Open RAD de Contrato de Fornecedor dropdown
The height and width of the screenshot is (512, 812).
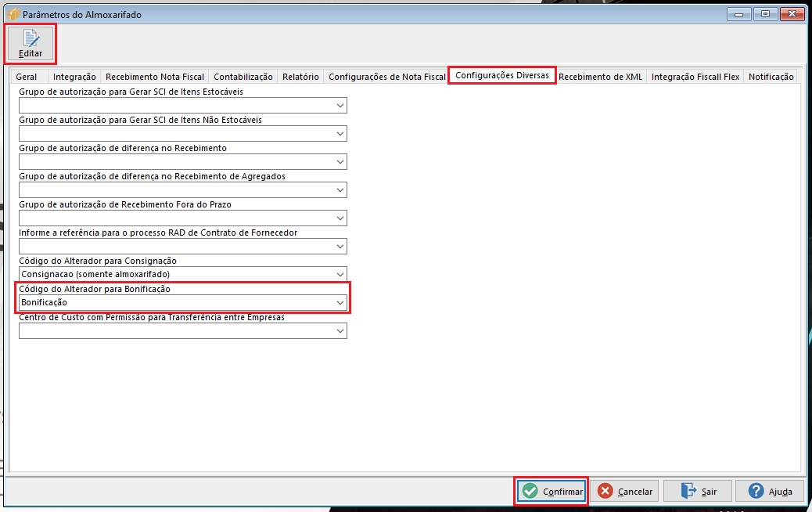[x=340, y=246]
